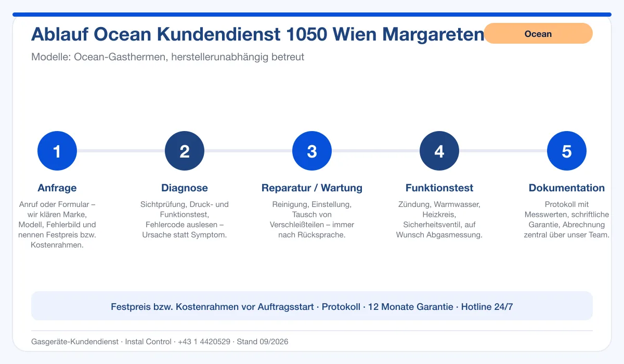Select the 'Reparatur / Wartung' heading
624x364 pixels.
tap(312, 188)
